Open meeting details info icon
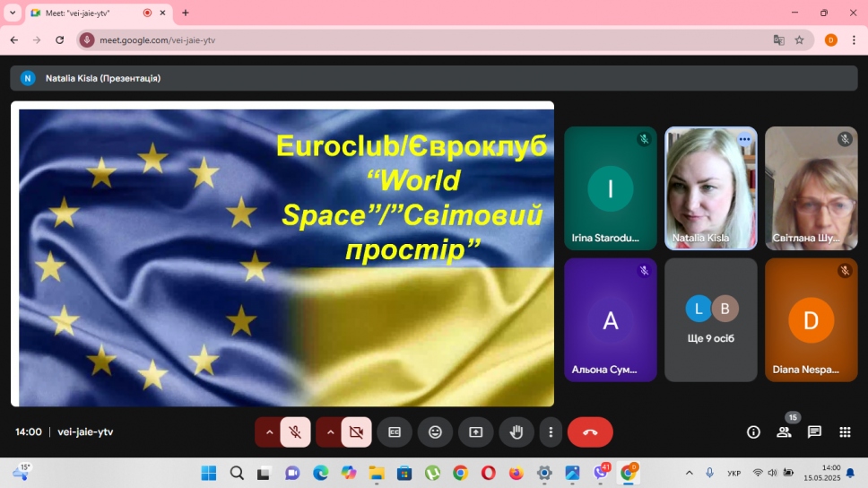This screenshot has height=488, width=868. pyautogui.click(x=753, y=432)
